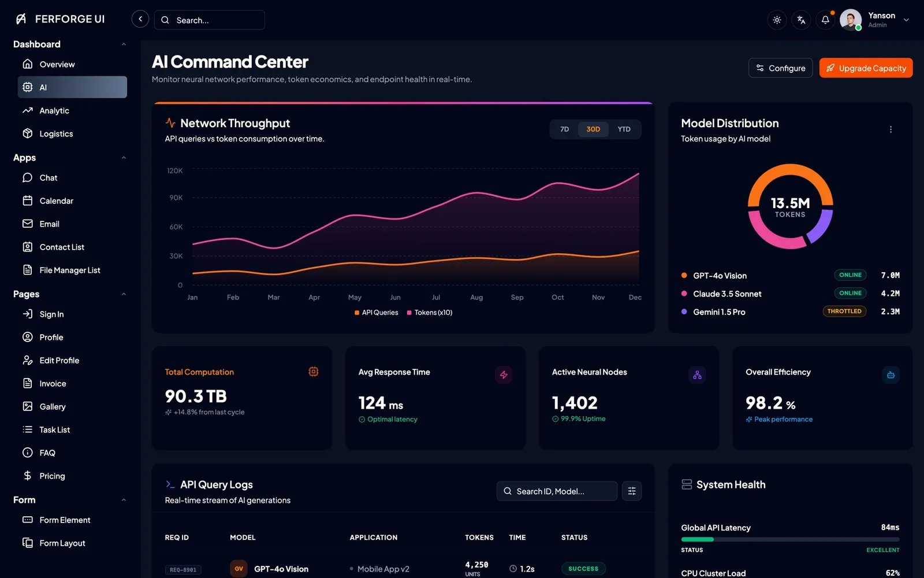Viewport: 924px width, 578px height.
Task: Click the ONLINE badge for GPT-4o Vision
Action: [x=850, y=275]
